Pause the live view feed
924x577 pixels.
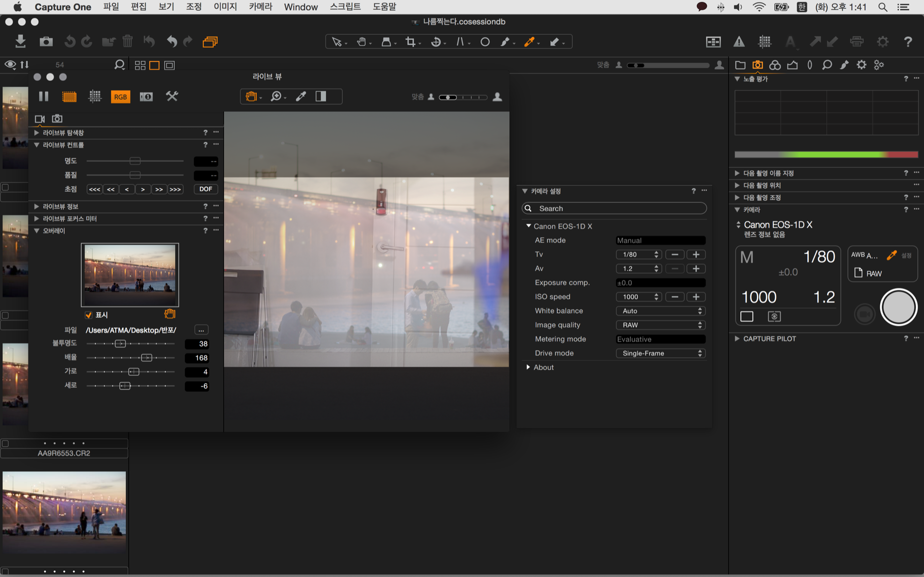click(44, 96)
